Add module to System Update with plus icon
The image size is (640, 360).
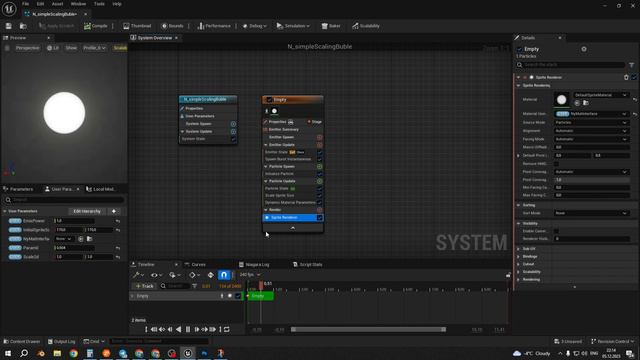(233, 131)
